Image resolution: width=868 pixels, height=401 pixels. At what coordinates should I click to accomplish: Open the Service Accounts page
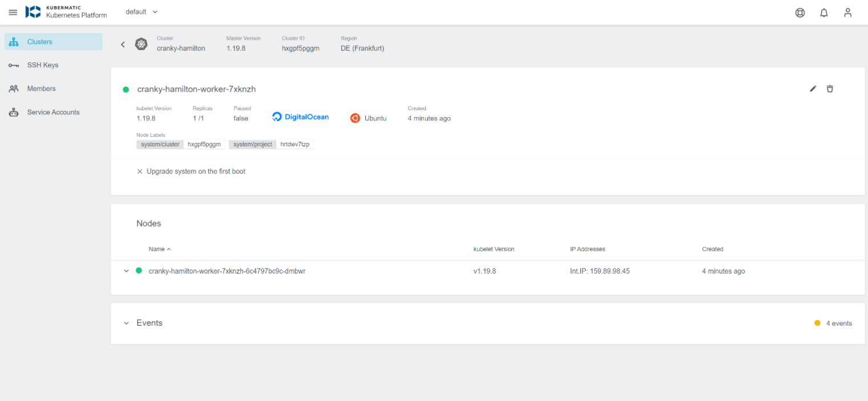54,112
